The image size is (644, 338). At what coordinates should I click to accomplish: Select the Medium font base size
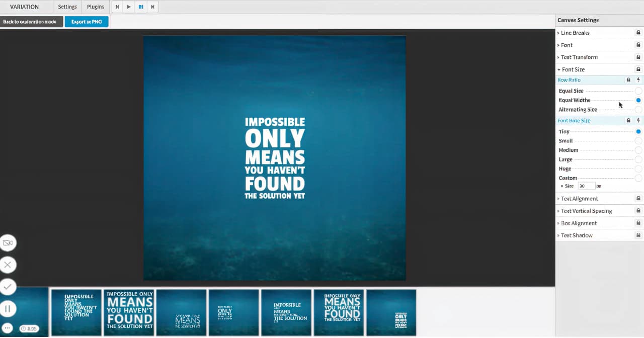pos(638,150)
